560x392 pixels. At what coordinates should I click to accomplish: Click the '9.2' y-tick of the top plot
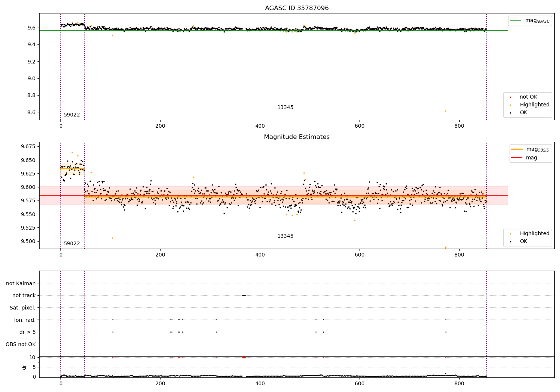point(31,62)
